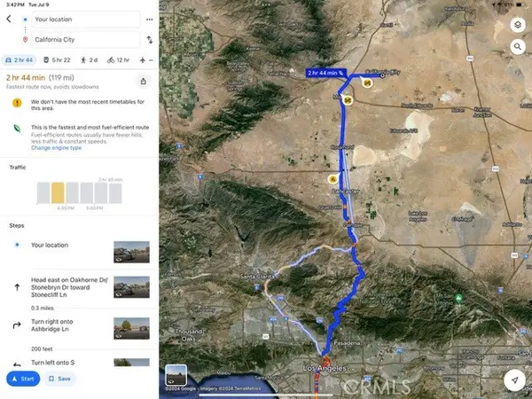Switch to transit 5 hr 22 tab
This screenshot has height=399, width=532.
click(x=57, y=60)
